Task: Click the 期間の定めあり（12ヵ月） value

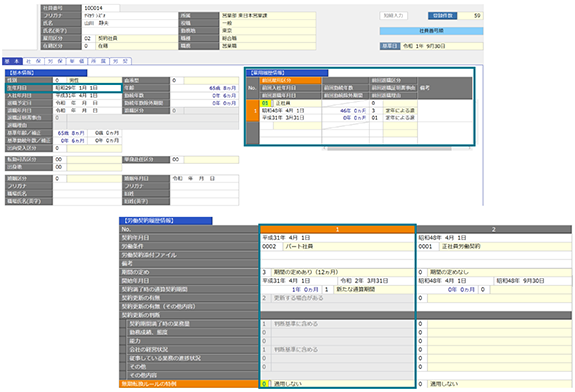Action: tap(343, 272)
